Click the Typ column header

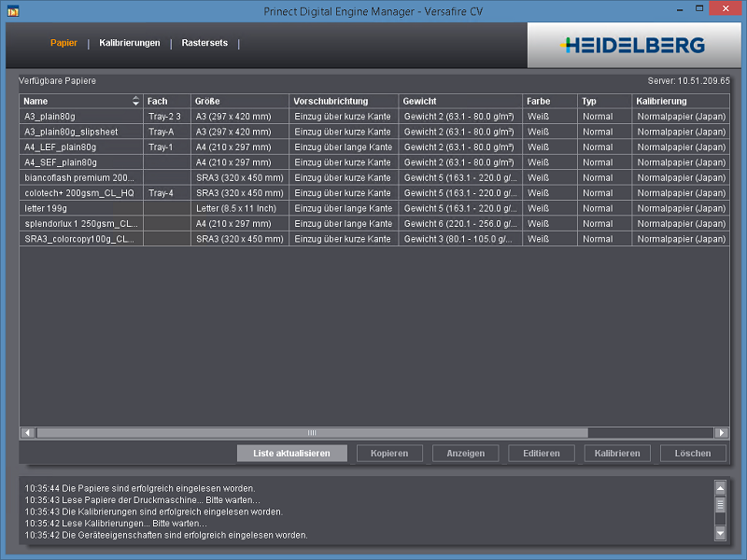604,101
